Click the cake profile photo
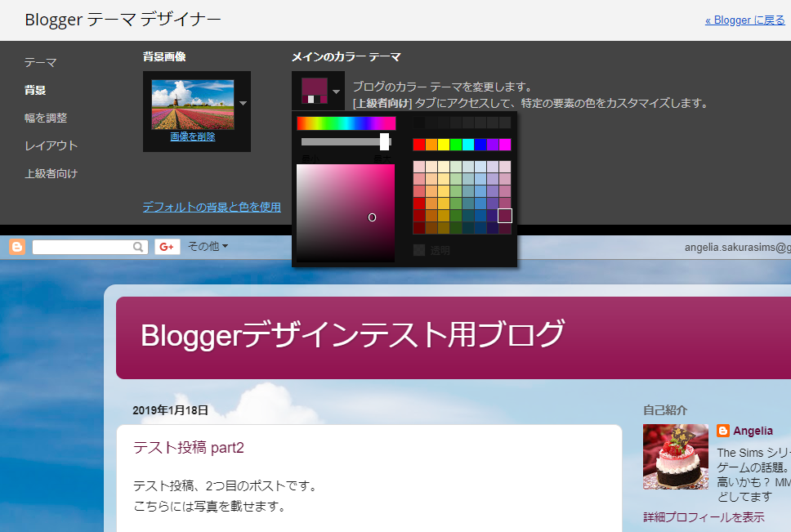 click(676, 457)
